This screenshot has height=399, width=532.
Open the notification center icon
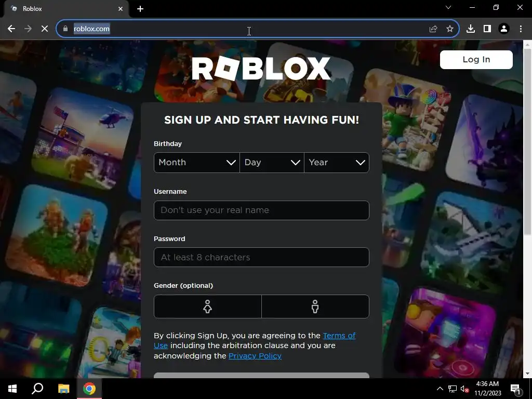pos(516,389)
